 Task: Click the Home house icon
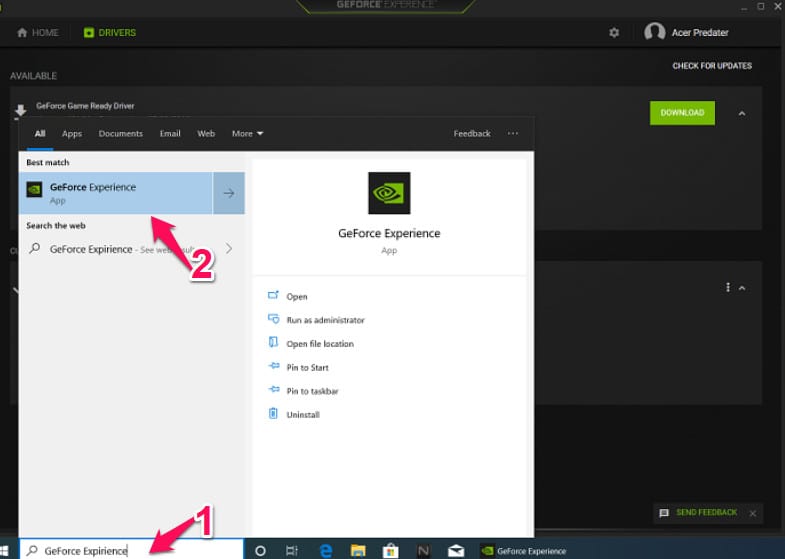tap(22, 33)
